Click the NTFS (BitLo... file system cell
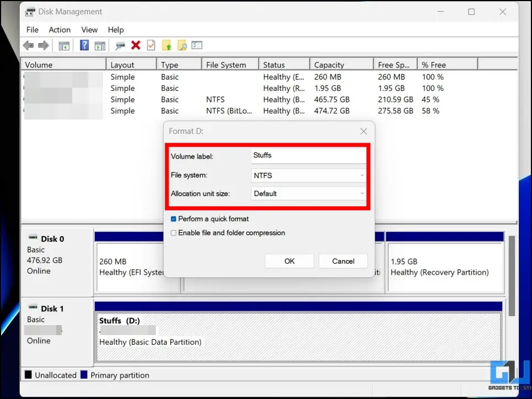Viewport: 532px width, 399px height. click(229, 111)
